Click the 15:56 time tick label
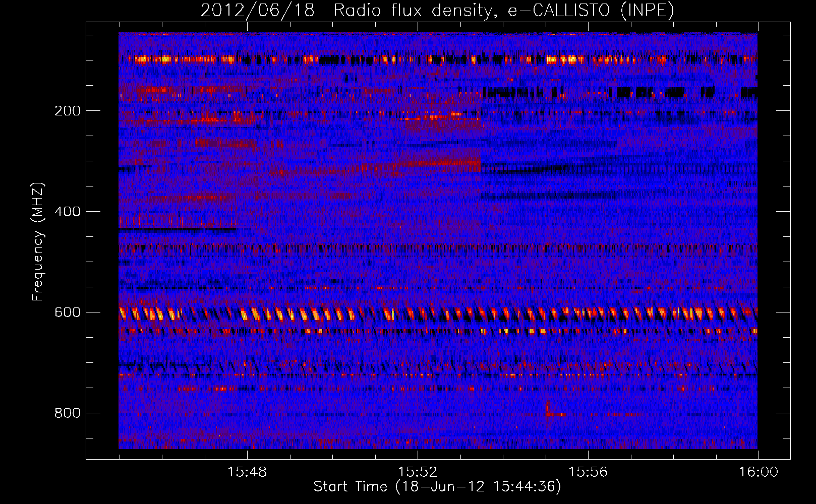This screenshot has width=816, height=504. [x=588, y=472]
